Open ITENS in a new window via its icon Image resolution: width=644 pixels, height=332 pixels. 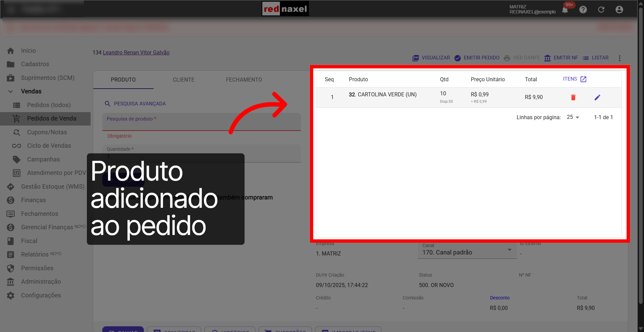[584, 79]
